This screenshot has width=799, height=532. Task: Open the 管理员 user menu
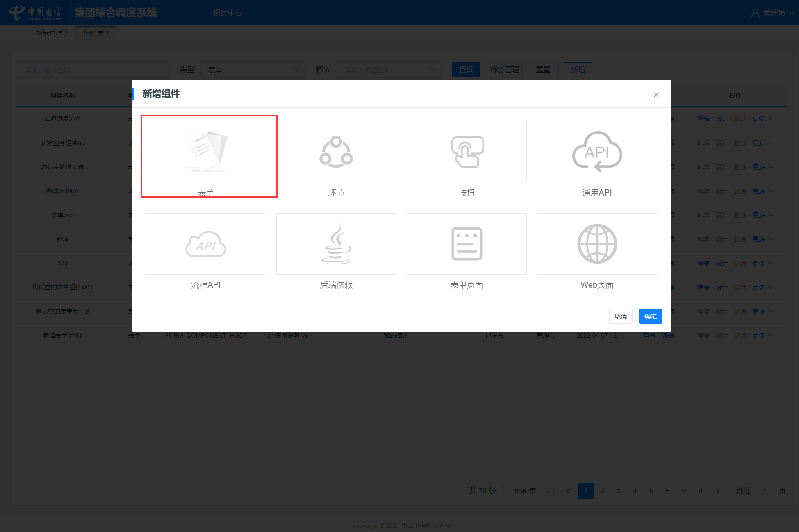tap(773, 13)
